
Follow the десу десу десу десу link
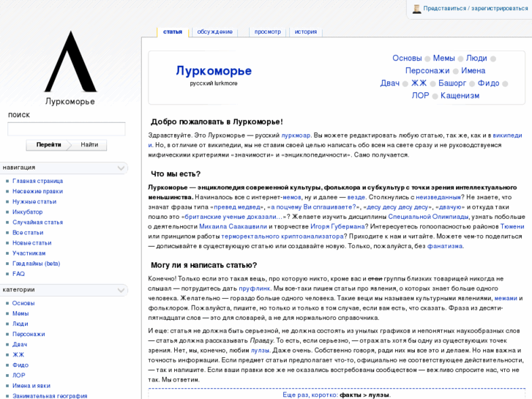[397, 207]
